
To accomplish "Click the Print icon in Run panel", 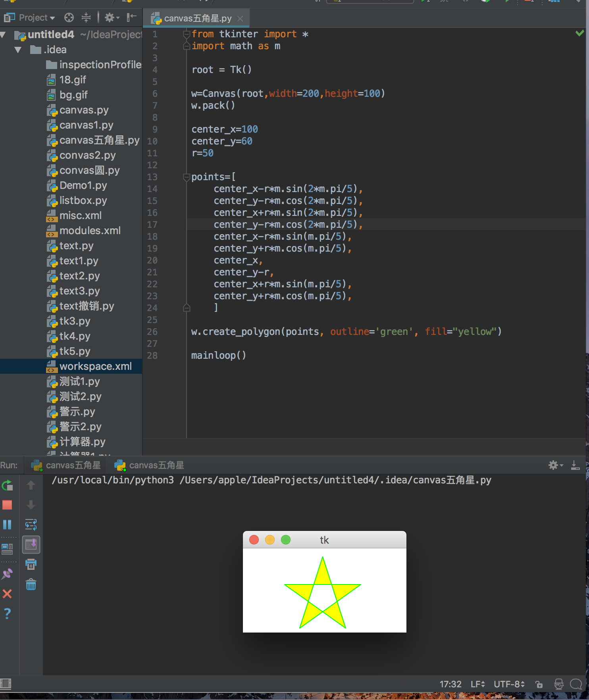I will 31,564.
